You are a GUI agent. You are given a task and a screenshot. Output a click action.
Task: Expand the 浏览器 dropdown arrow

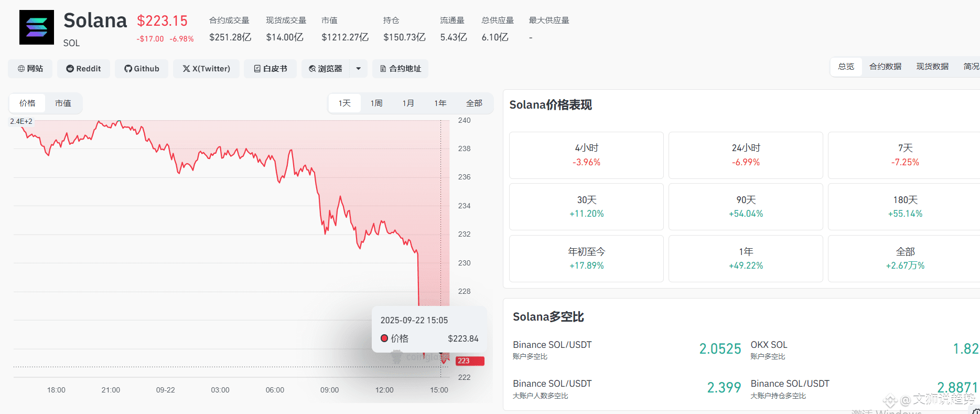(x=359, y=69)
